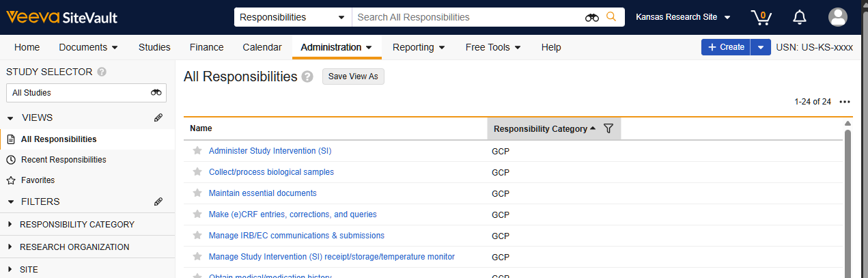Edit Views using the pencil icon

[158, 117]
